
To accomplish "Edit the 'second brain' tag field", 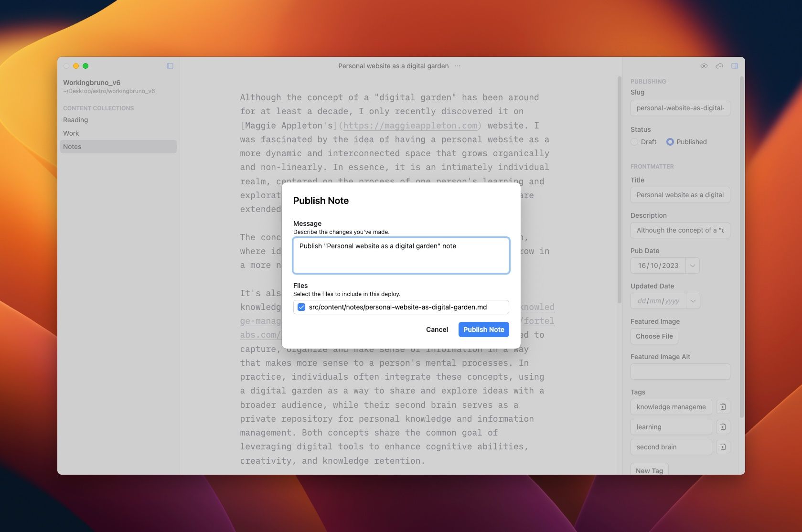I will click(x=671, y=447).
